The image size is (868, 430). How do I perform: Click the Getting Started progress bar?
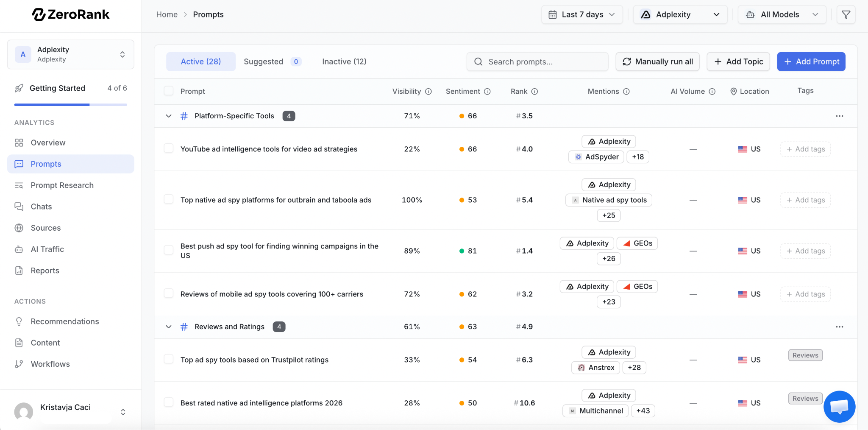pos(71,105)
